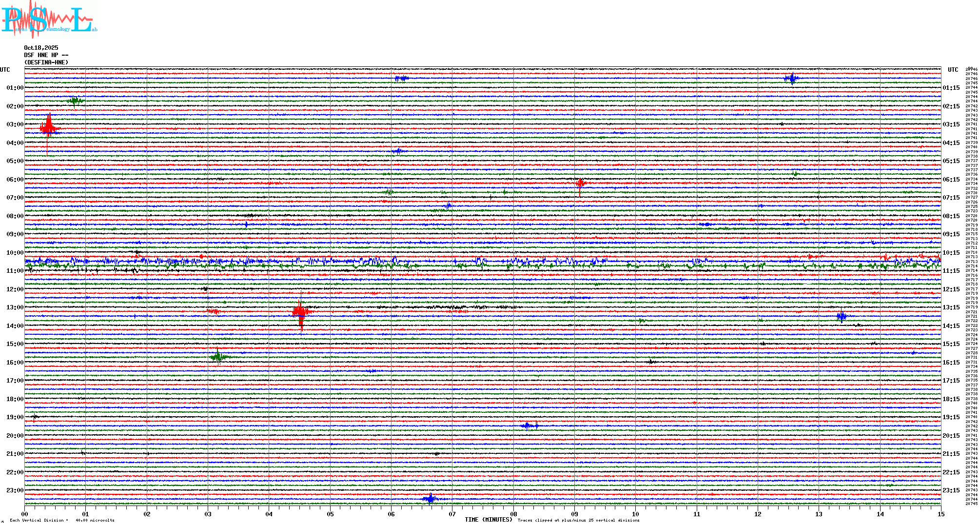Select the 03:00 hour label on left
Viewport: 980px width, 527px height.
click(15, 124)
